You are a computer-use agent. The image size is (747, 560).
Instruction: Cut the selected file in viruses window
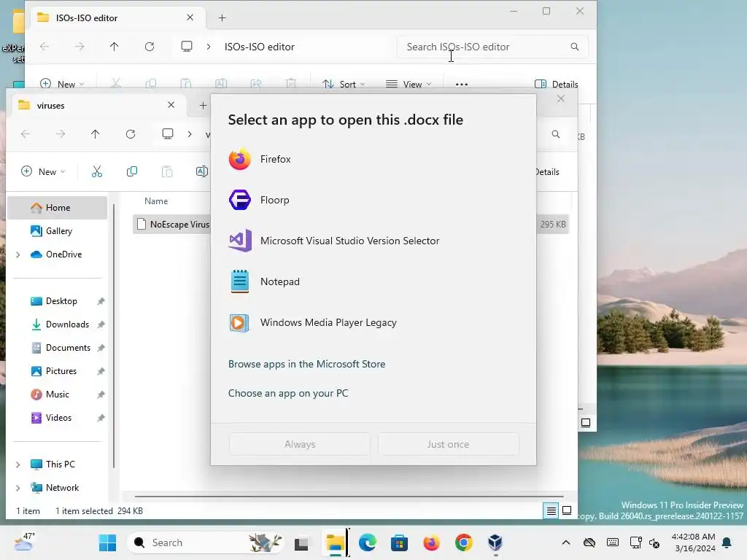click(x=97, y=171)
